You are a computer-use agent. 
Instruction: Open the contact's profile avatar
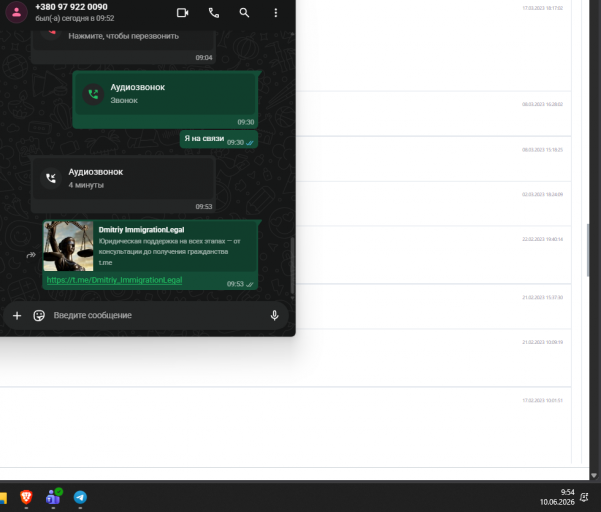click(x=16, y=12)
